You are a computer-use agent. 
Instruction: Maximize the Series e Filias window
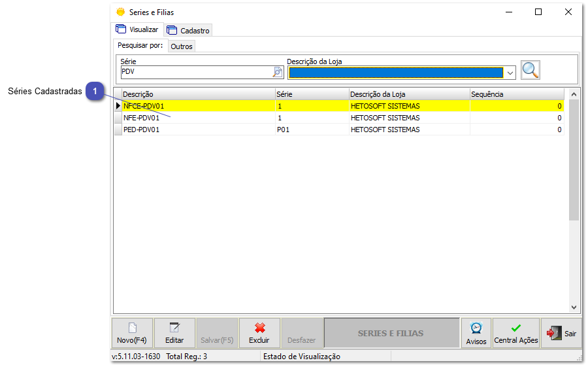coord(538,12)
